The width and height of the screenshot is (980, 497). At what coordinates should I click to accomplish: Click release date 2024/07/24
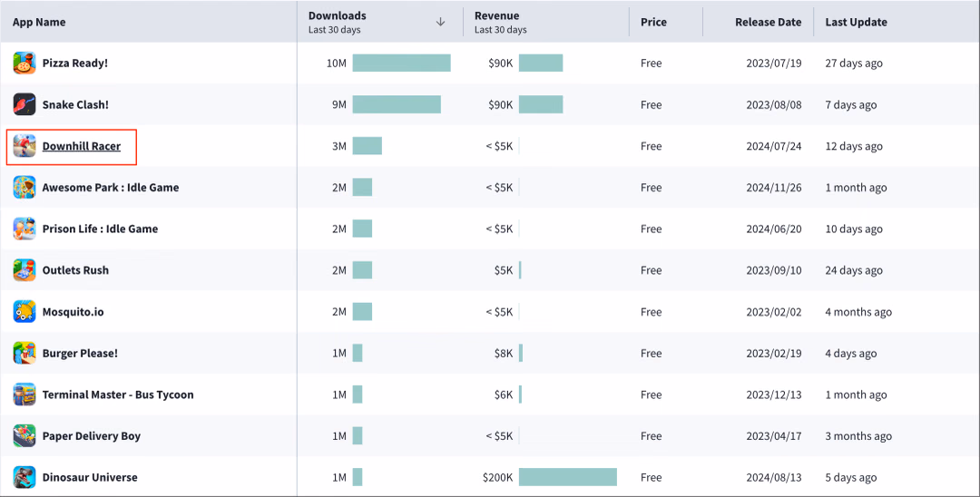774,146
